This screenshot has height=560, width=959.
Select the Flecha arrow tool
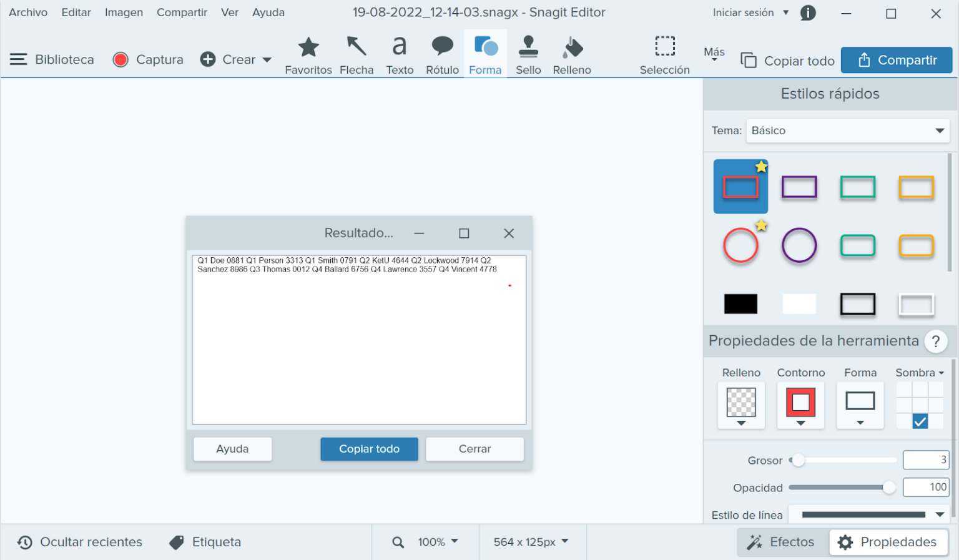357,56
